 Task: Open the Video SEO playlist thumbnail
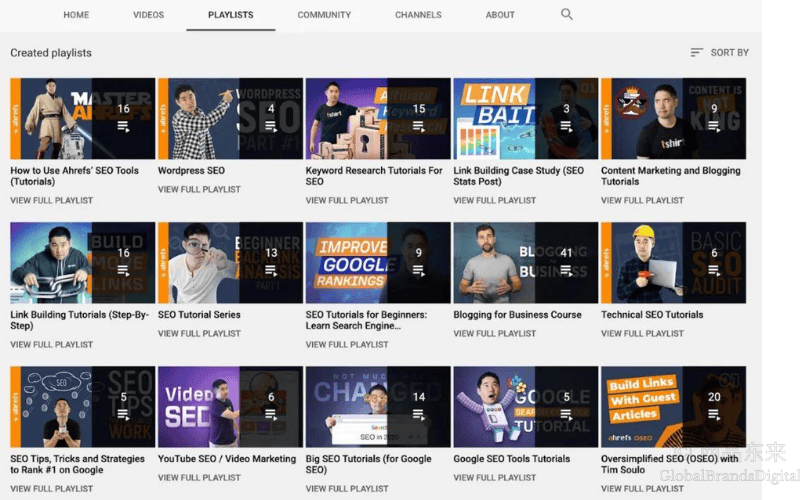click(230, 407)
